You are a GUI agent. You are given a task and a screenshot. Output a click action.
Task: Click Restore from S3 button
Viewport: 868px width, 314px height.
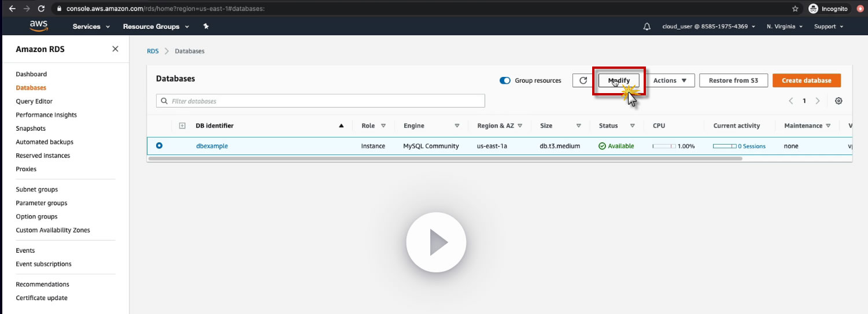point(733,80)
